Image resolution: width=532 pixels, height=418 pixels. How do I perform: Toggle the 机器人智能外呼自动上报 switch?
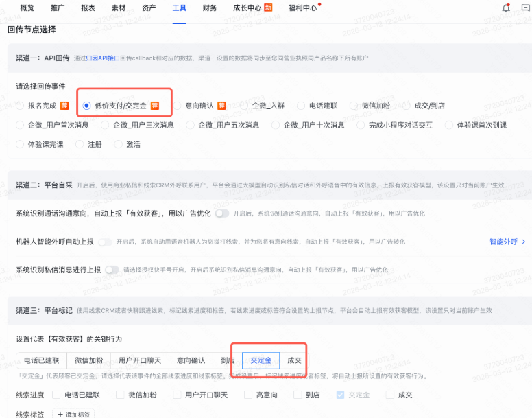pos(105,242)
